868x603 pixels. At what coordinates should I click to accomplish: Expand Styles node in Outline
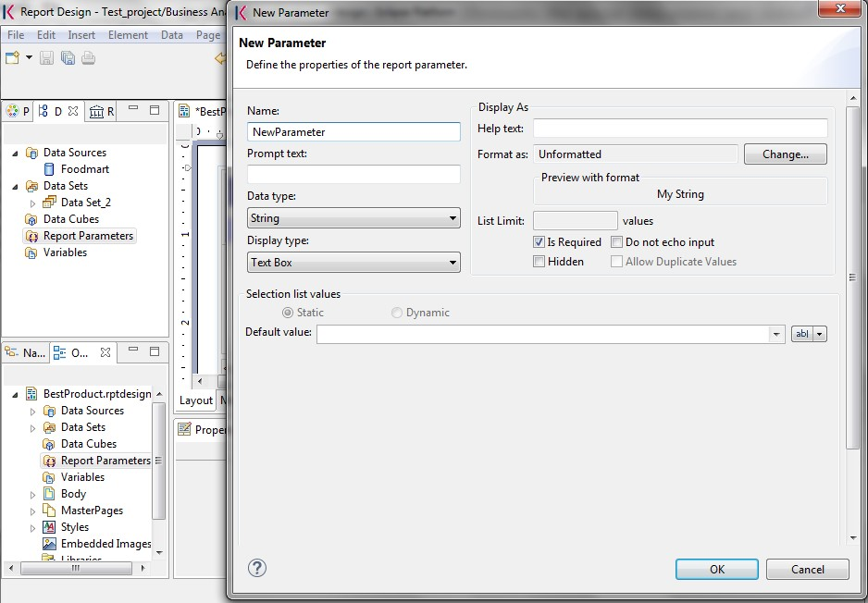click(x=32, y=528)
